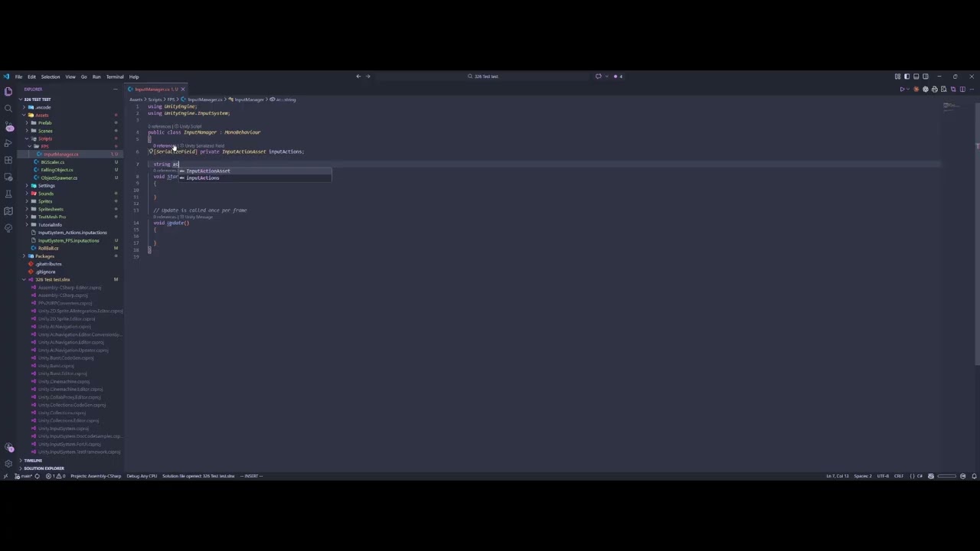Open the Explorer view in activity bar

[8, 91]
